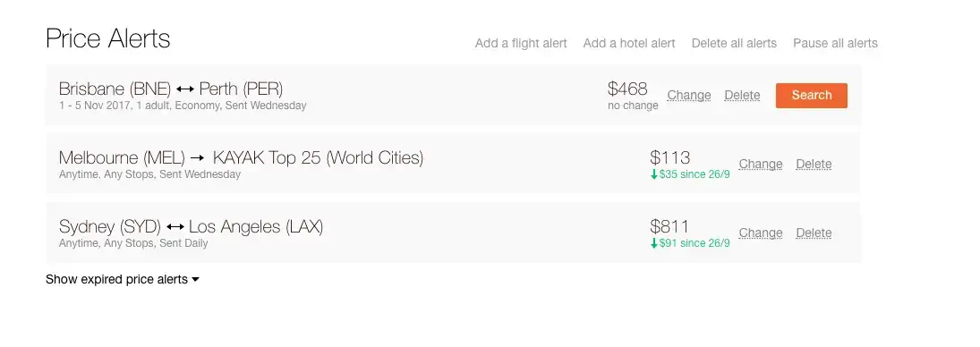Screen dimensions: 980x347
Task: Click the green down-arrow beside $91 since 26/9
Action: [x=654, y=243]
